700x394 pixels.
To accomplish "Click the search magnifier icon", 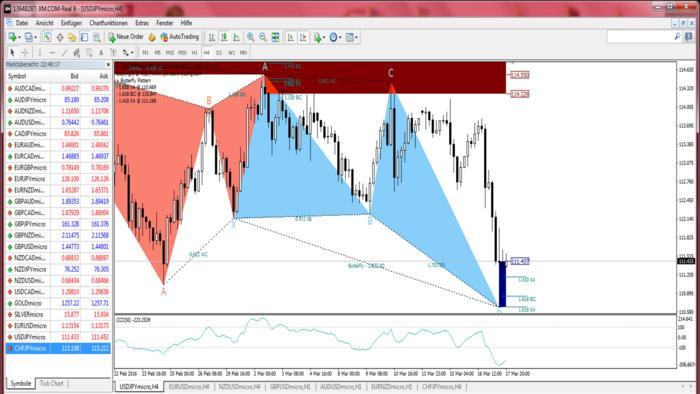I will click(x=677, y=37).
